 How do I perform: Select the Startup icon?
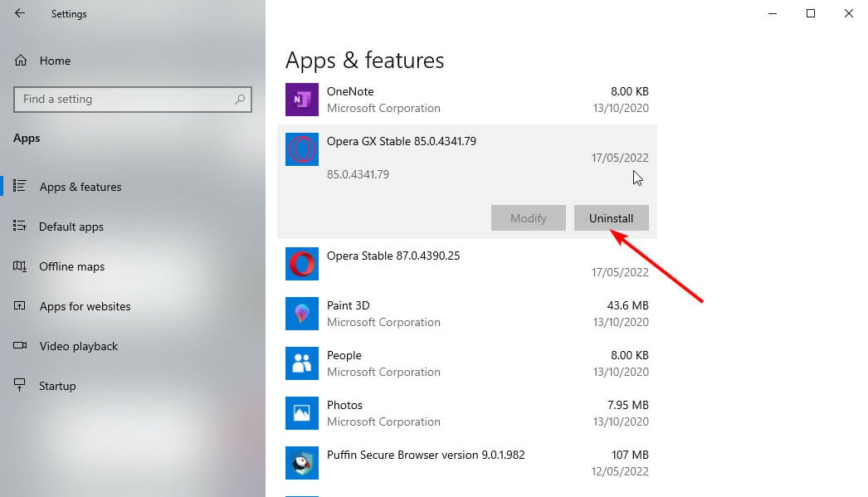(19, 385)
